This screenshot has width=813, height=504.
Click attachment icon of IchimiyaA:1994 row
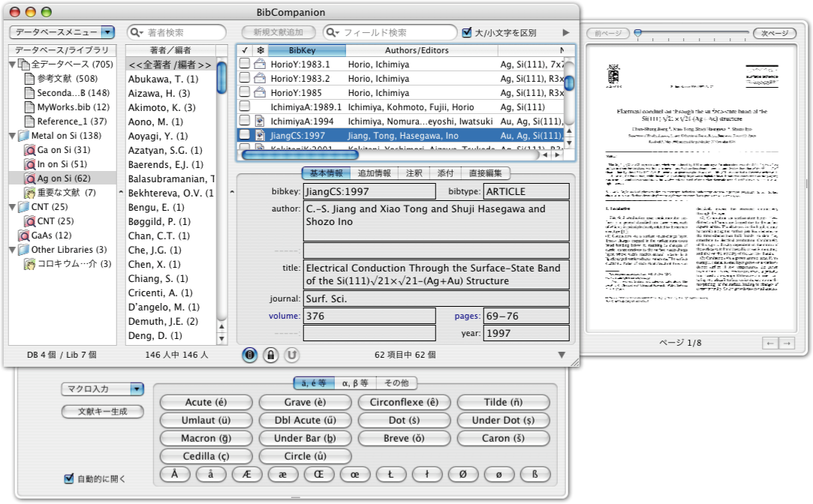(260, 121)
